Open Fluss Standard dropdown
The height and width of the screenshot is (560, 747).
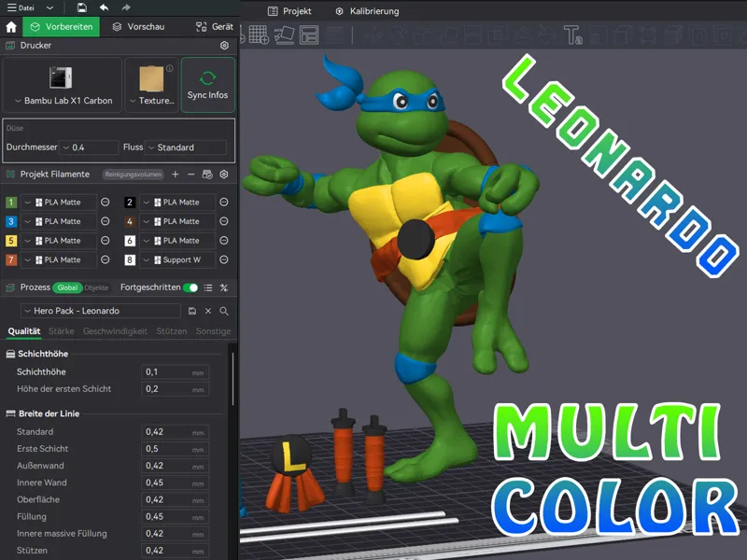pos(185,147)
